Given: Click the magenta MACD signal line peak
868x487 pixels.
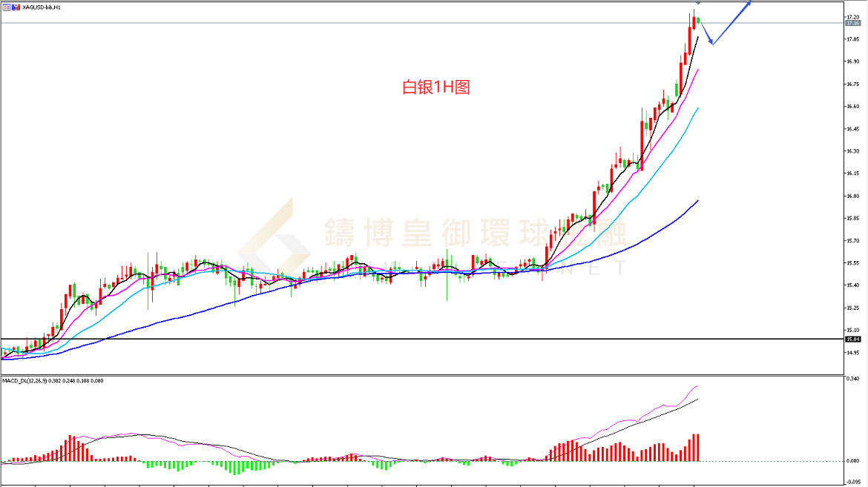Looking at the screenshot, I should pos(696,385).
